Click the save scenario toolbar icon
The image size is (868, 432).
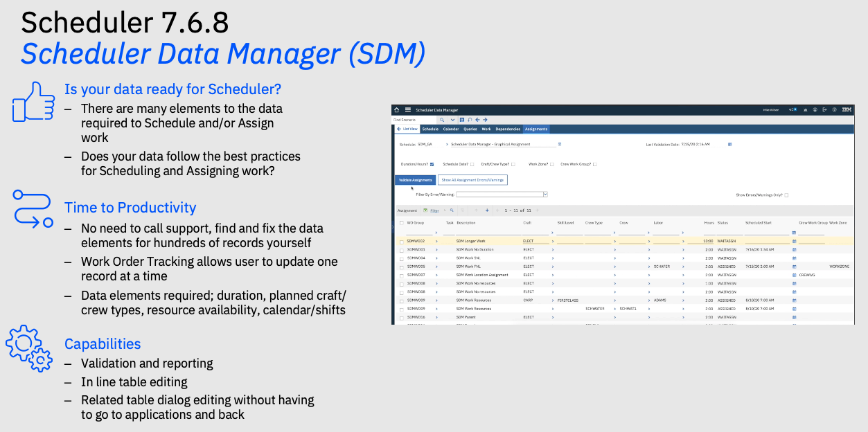(x=462, y=120)
